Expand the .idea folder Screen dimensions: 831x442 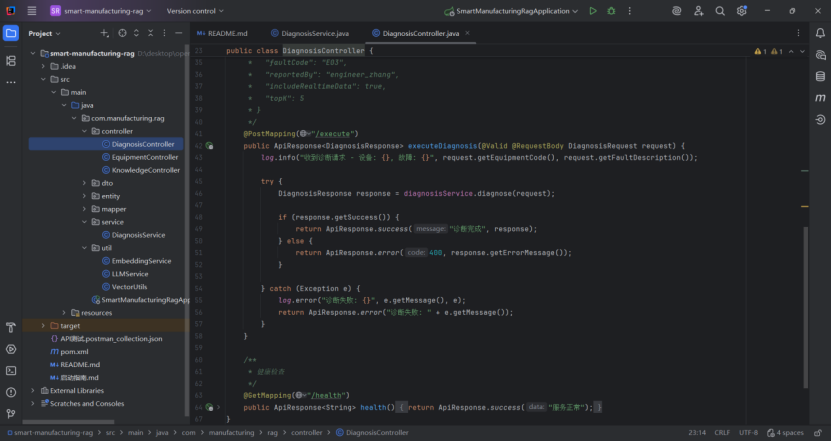43,66
